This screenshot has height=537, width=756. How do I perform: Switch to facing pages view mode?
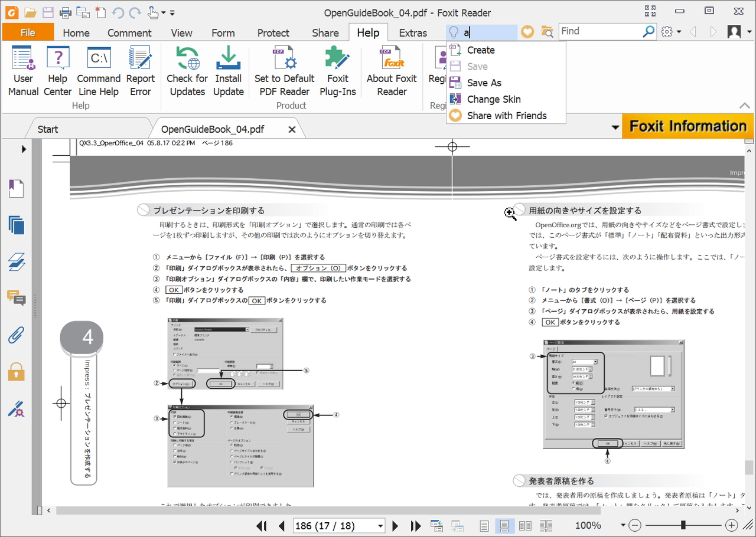[x=525, y=526]
